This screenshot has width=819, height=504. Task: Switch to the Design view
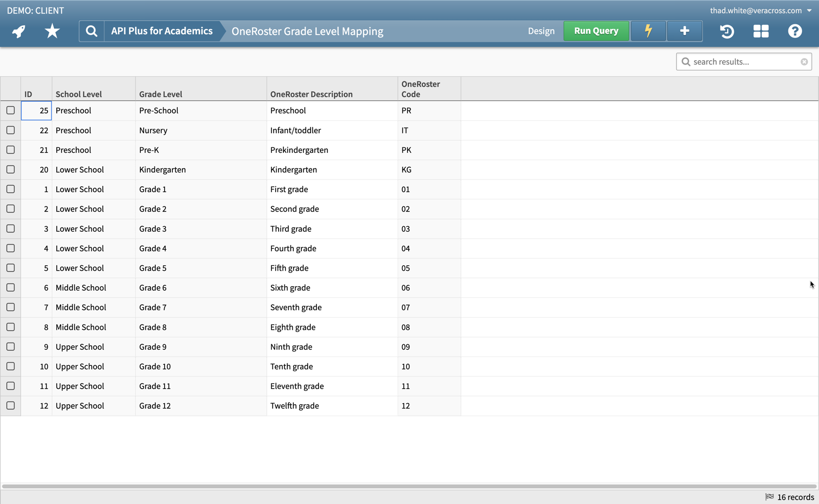(541, 31)
